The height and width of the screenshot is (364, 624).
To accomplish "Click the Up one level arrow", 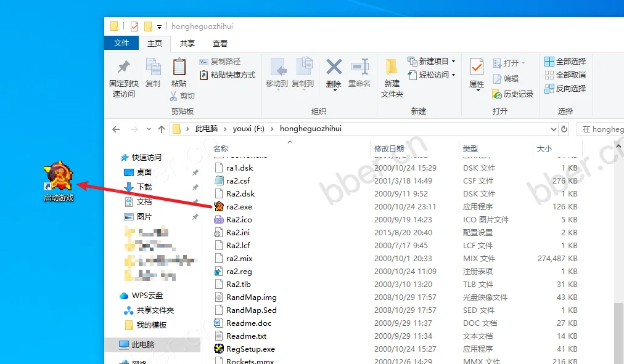I will [x=161, y=129].
